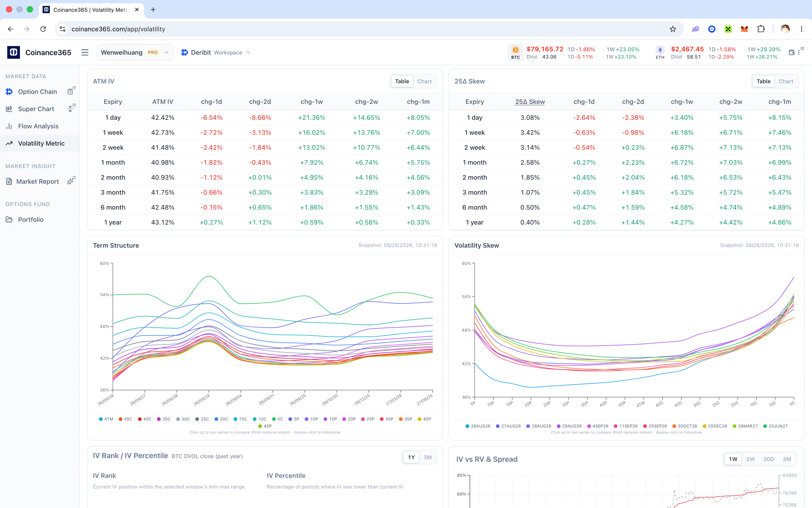Viewport: 812px width, 508px height.
Task: Toggle 30OCT26 series in Skew legend
Action: (x=684, y=426)
